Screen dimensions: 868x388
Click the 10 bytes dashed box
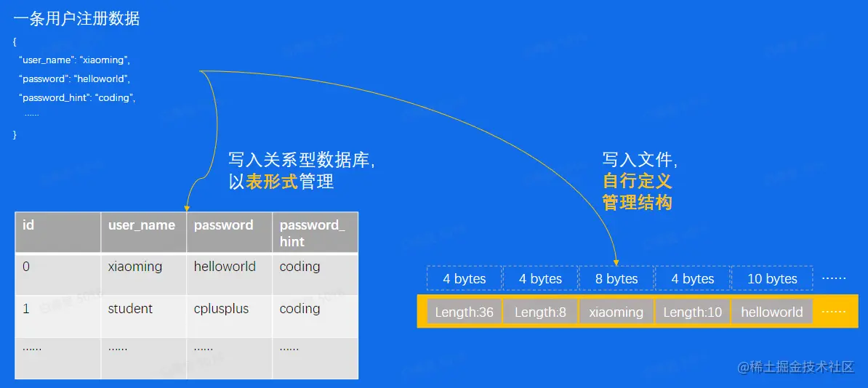[x=772, y=278]
